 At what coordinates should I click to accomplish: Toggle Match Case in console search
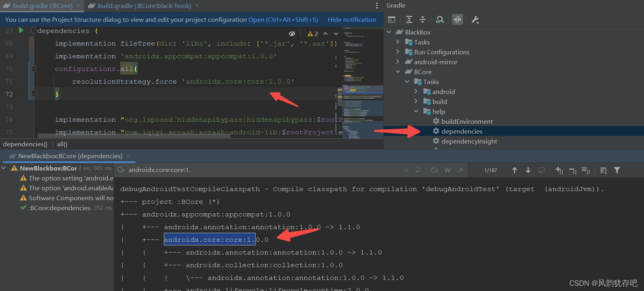434,170
